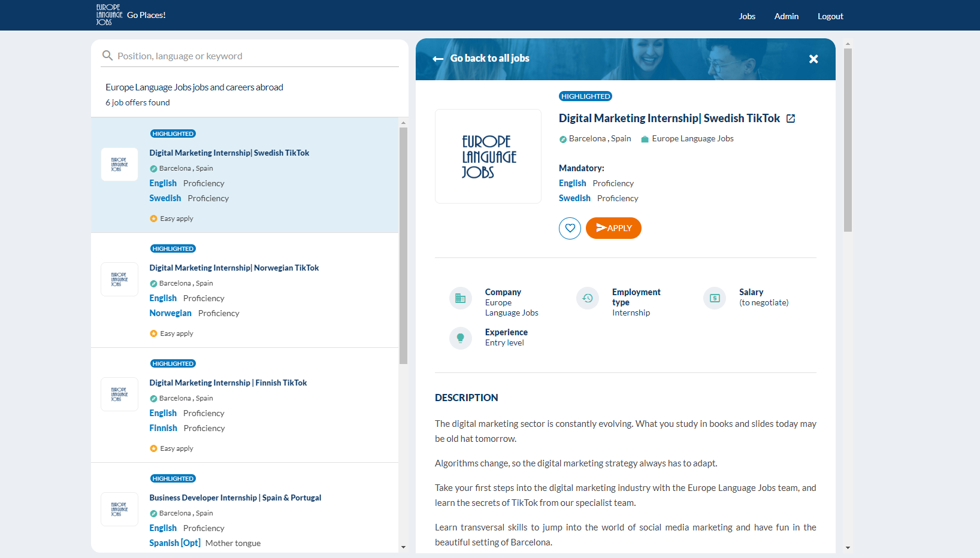Click Finnish language label on job card
Image resolution: width=980 pixels, height=558 pixels.
(x=163, y=428)
